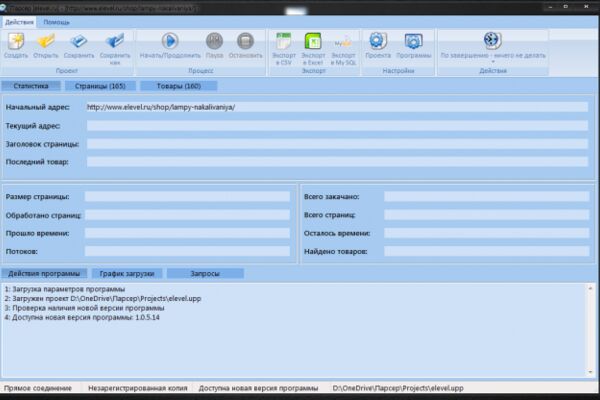Select the Статистика tab
The width and height of the screenshot is (600, 400).
point(31,86)
